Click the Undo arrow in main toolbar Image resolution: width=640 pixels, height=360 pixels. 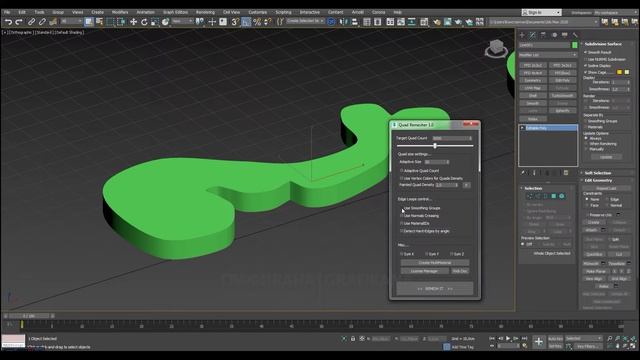point(8,22)
